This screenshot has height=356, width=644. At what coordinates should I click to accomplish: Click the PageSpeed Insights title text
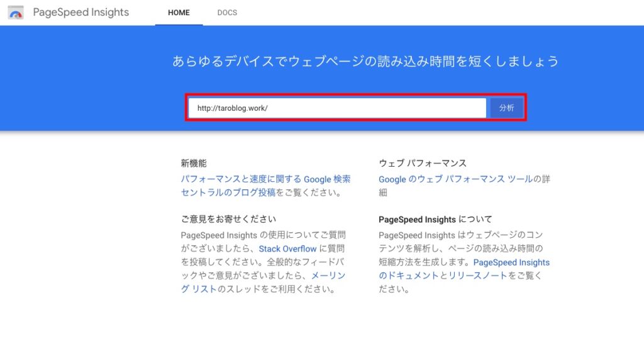(x=81, y=13)
